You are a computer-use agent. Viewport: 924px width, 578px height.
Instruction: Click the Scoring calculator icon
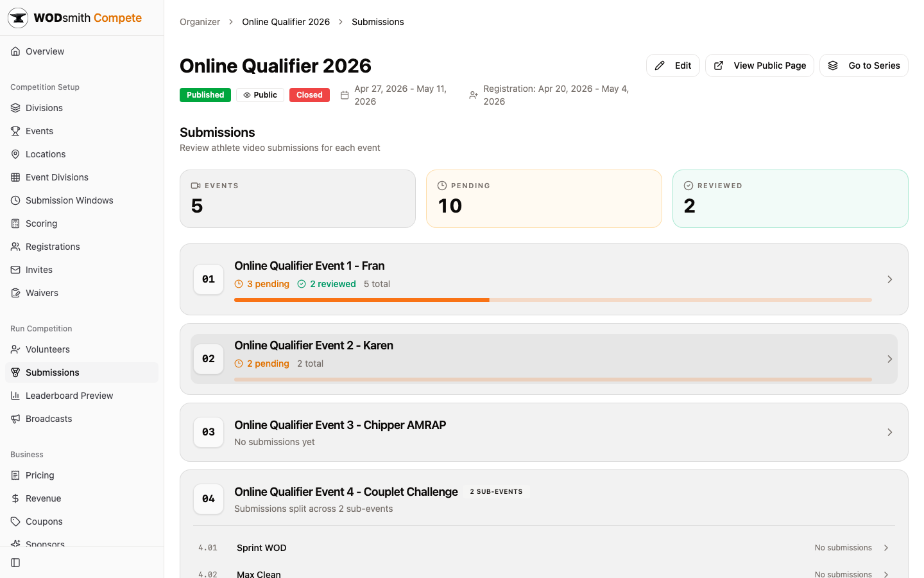[15, 223]
